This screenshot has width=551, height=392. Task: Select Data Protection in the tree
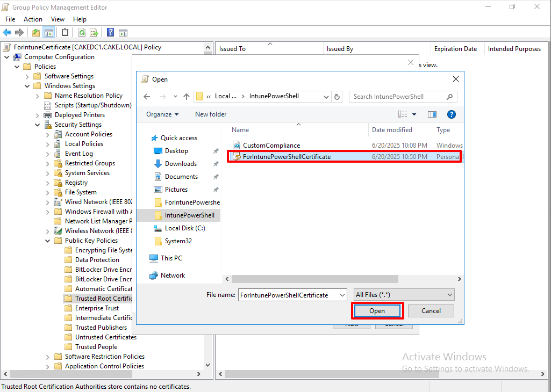coord(97,260)
